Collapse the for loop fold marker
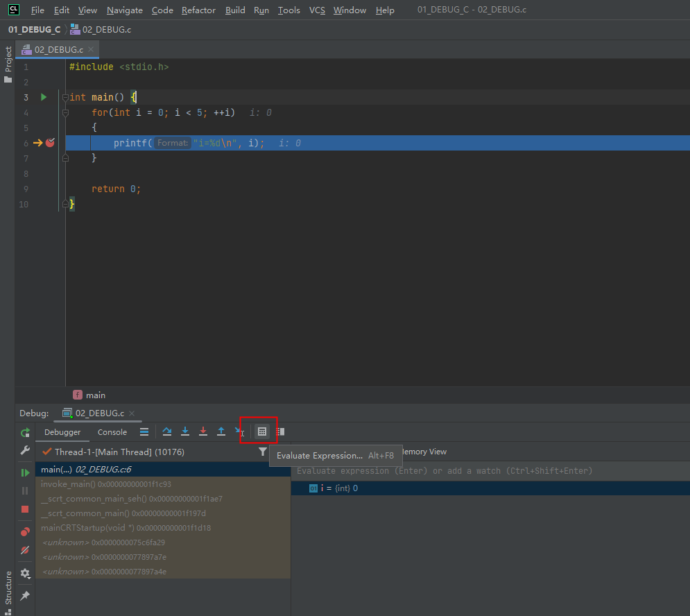Screen dimensions: 690x616 pos(65,112)
